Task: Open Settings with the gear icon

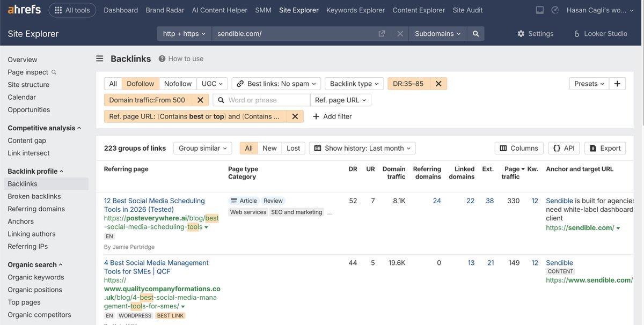Action: [x=535, y=34]
